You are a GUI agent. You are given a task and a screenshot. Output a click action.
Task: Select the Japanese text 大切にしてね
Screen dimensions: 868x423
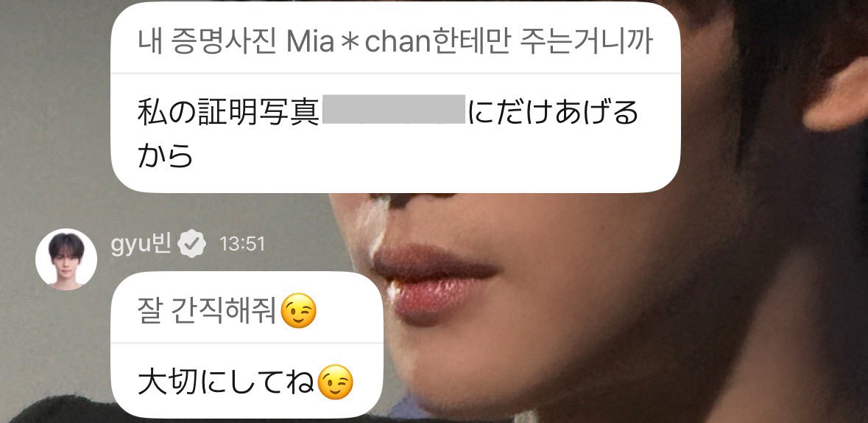click(x=226, y=382)
